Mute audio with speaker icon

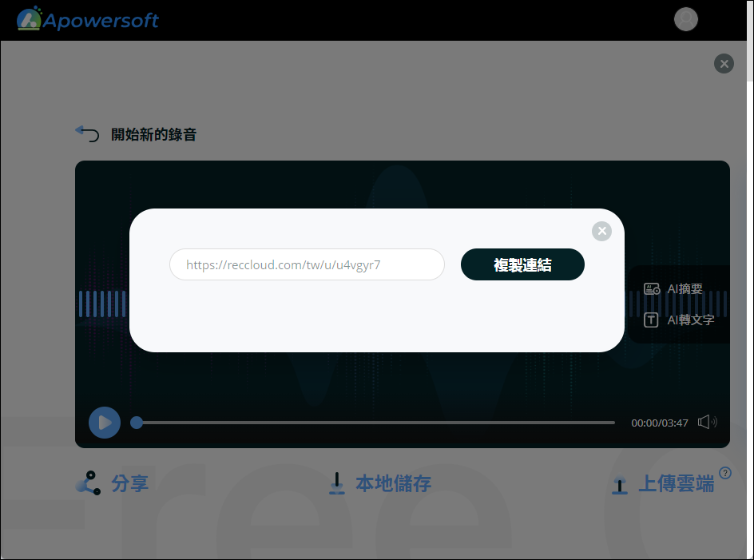(707, 422)
